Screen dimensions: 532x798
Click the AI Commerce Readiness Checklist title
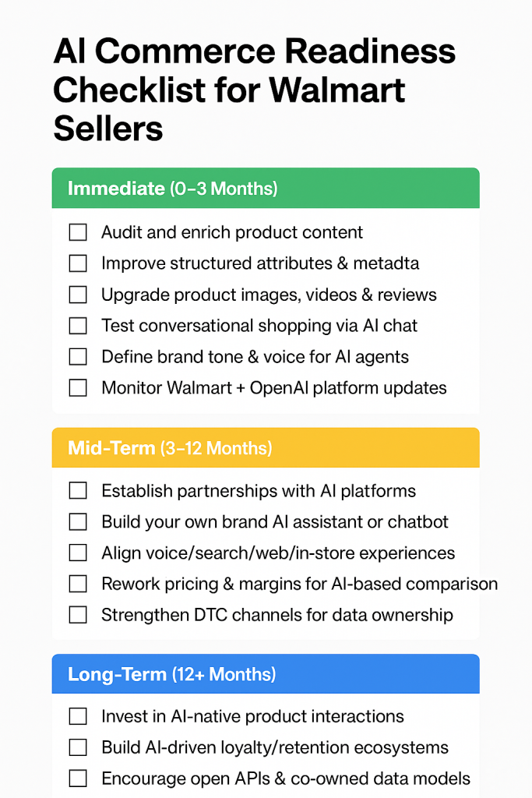254,91
